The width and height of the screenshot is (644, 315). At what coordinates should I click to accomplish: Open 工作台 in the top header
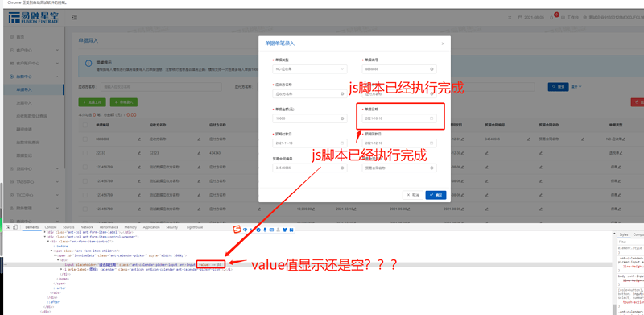tap(572, 18)
